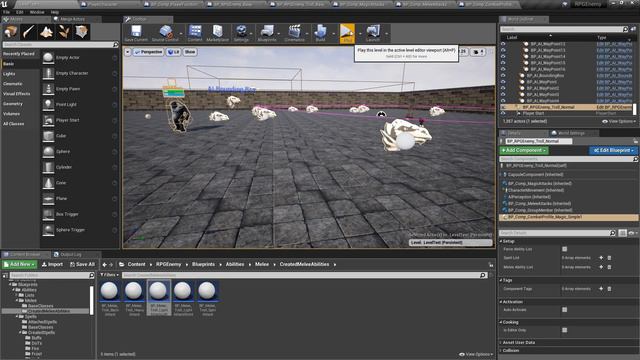Viewport: 640px width, 360px height.
Task: Click the World Outliner scrollbar thumb
Action: click(634, 109)
